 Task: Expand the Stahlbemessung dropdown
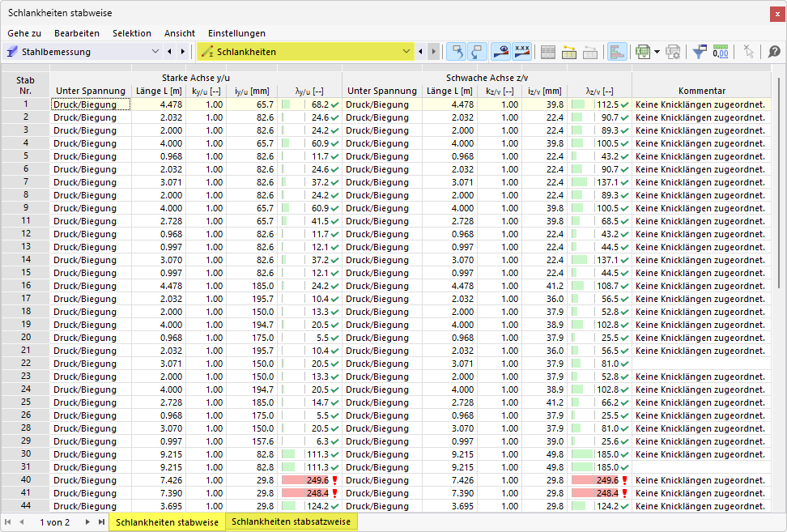point(155,52)
